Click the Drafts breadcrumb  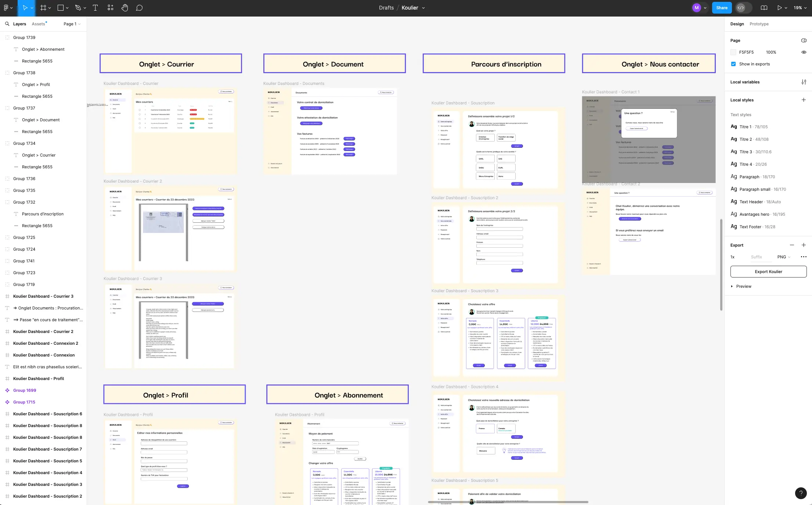386,8
